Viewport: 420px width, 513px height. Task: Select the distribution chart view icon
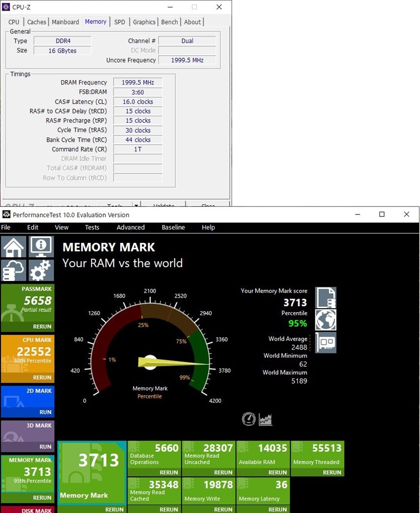[x=265, y=419]
